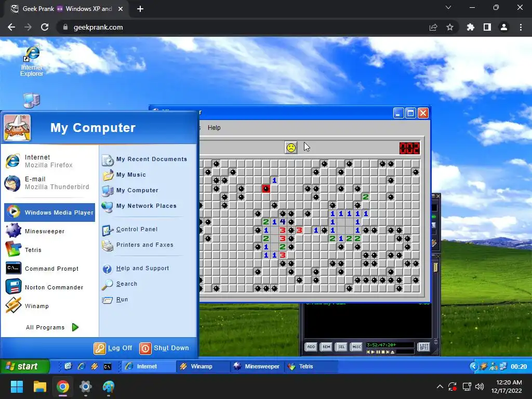Open My Computer in start menu list
This screenshot has height=399, width=532.
(x=130, y=190)
